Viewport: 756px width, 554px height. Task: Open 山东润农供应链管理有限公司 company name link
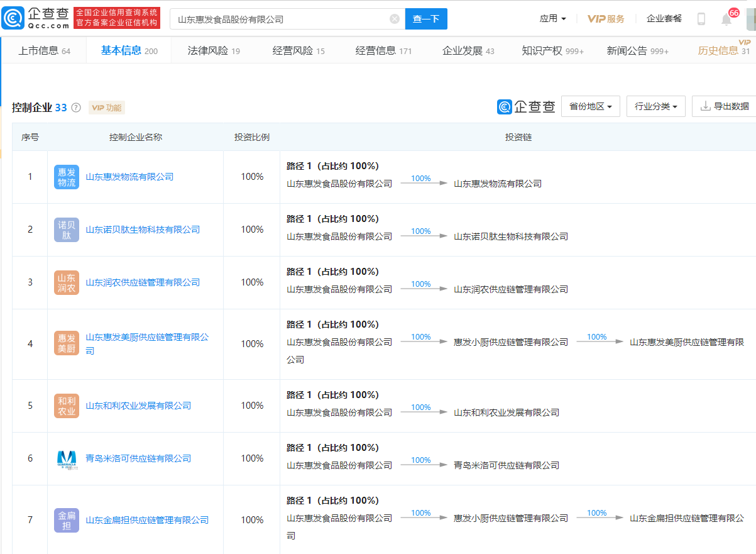(x=143, y=282)
